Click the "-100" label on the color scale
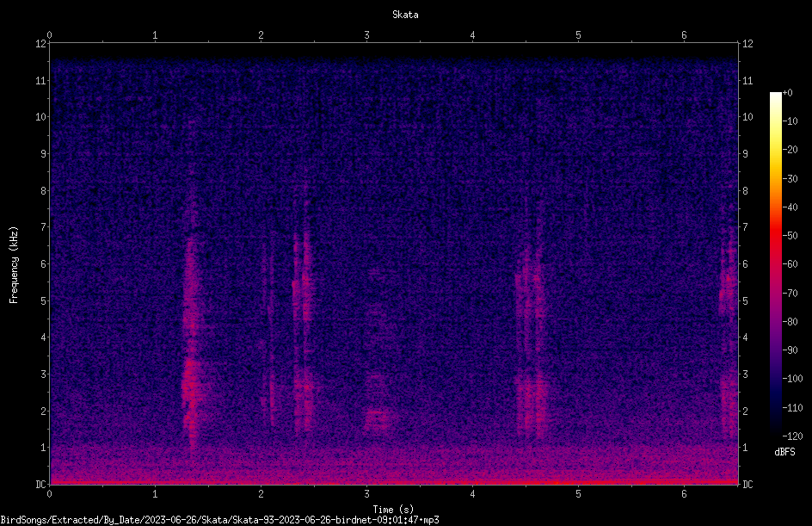Image resolution: width=812 pixels, height=526 pixels. point(793,379)
